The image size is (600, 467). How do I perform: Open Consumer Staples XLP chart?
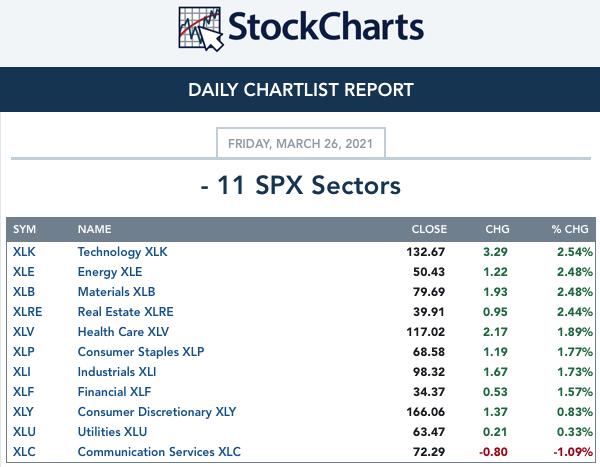pyautogui.click(x=141, y=352)
